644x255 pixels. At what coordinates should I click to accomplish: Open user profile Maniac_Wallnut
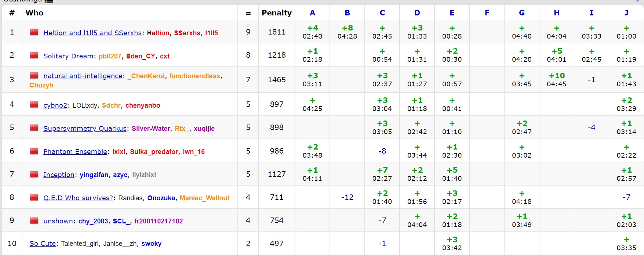204,198
